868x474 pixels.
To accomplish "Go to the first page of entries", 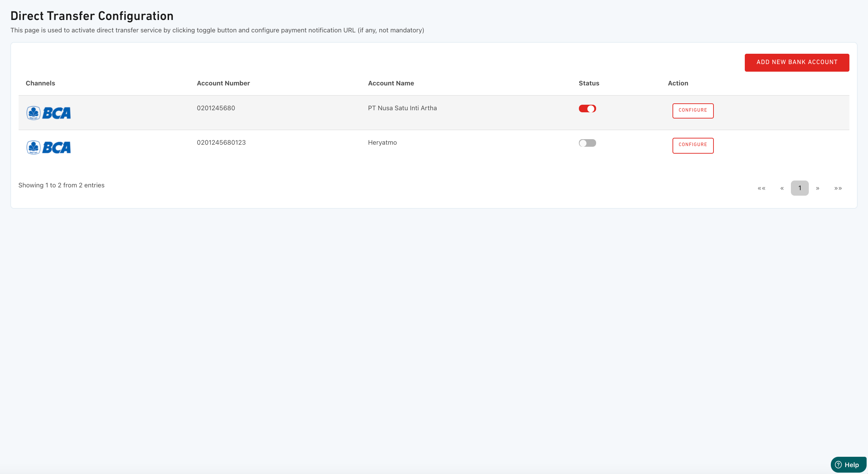I will click(x=761, y=188).
